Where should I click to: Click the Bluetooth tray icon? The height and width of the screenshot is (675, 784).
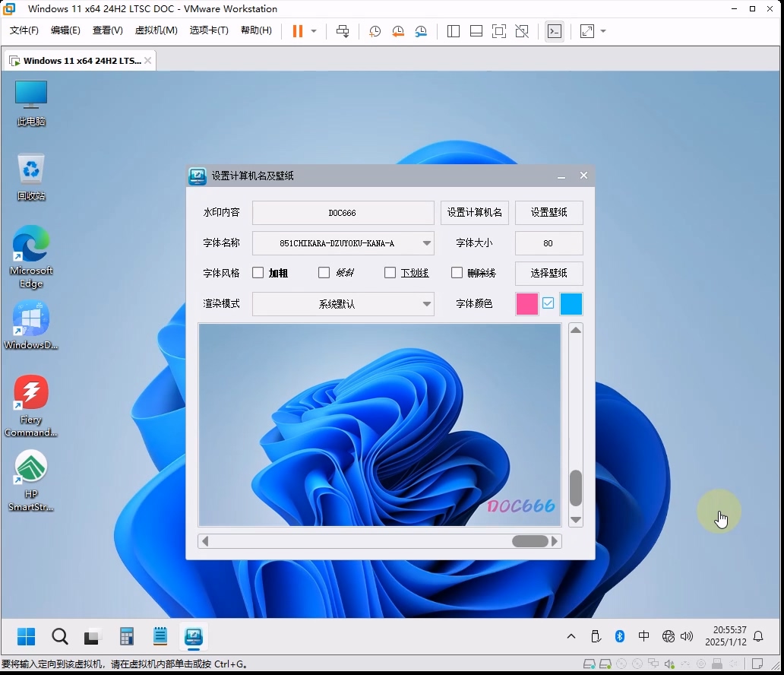coord(619,636)
